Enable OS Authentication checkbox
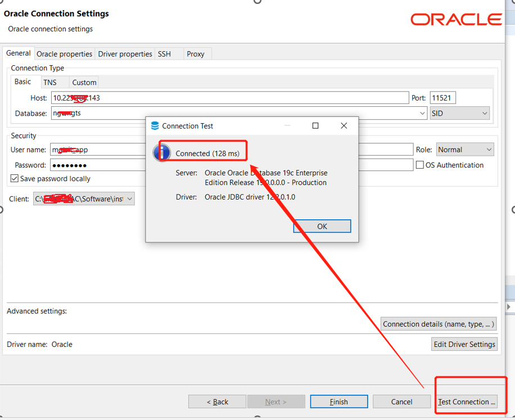 click(x=420, y=165)
